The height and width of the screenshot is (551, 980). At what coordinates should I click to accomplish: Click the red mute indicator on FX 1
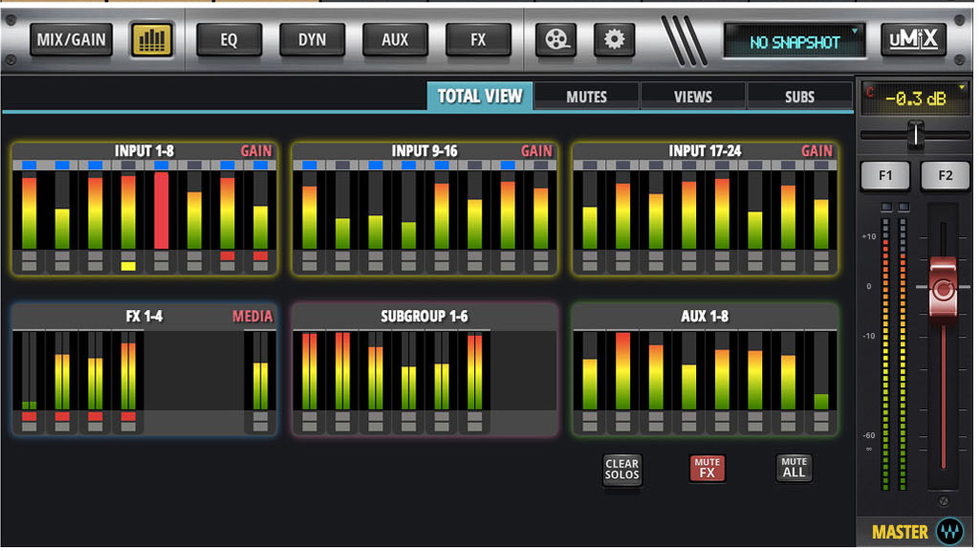(29, 416)
